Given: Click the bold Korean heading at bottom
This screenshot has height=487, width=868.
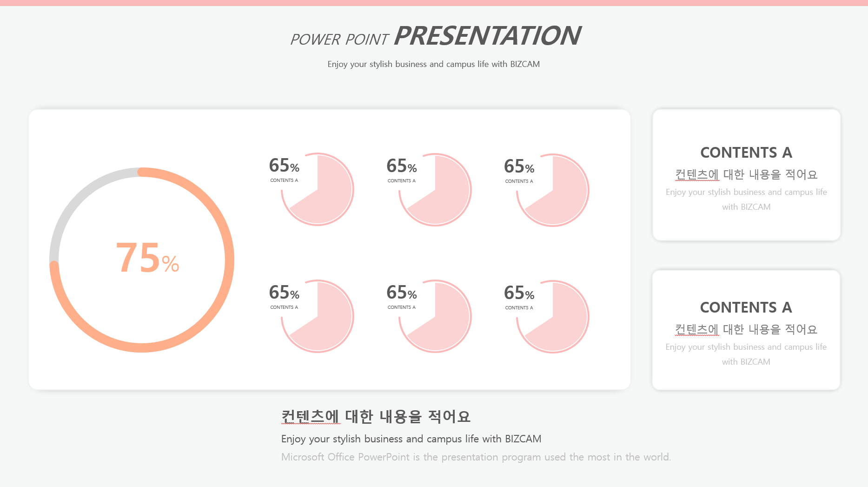Looking at the screenshot, I should (376, 416).
